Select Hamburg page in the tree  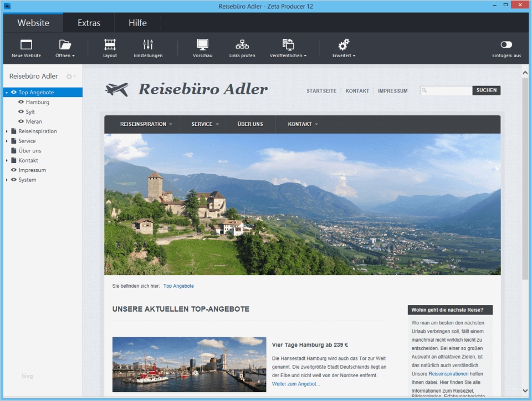[37, 102]
